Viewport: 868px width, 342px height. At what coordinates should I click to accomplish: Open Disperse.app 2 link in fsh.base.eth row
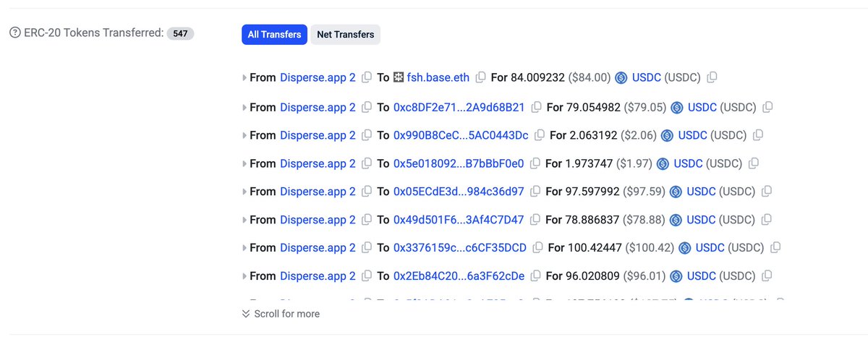[x=318, y=77]
